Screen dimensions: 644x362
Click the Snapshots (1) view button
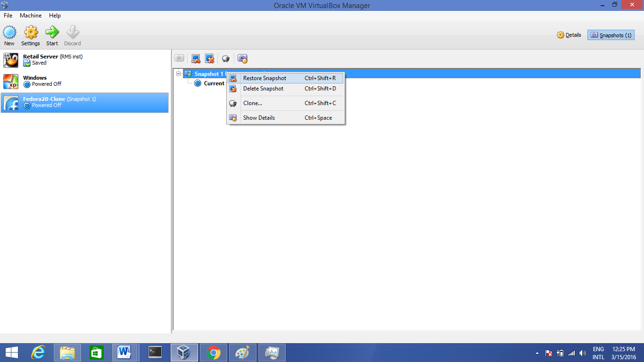[611, 35]
